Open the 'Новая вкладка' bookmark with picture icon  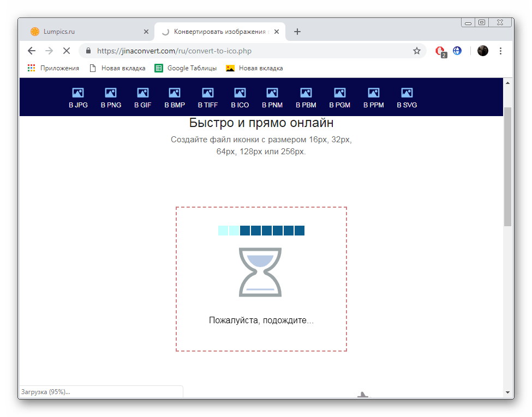tap(254, 68)
